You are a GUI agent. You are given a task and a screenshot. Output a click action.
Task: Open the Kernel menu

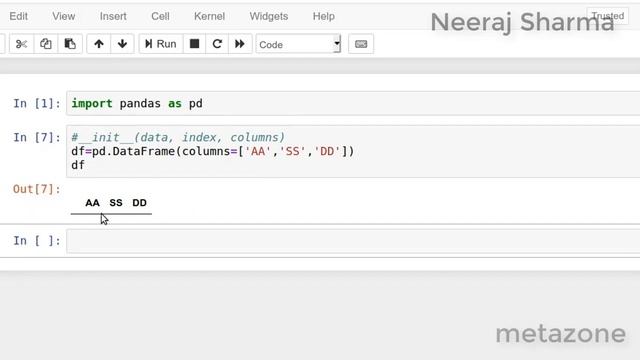(x=209, y=16)
